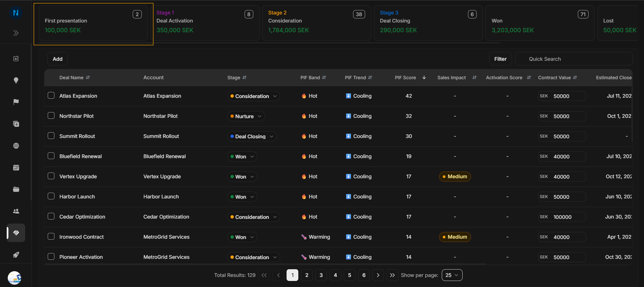This screenshot has width=644, height=287.
Task: Open the lightbulb insights sidebar icon
Action: [x=16, y=80]
